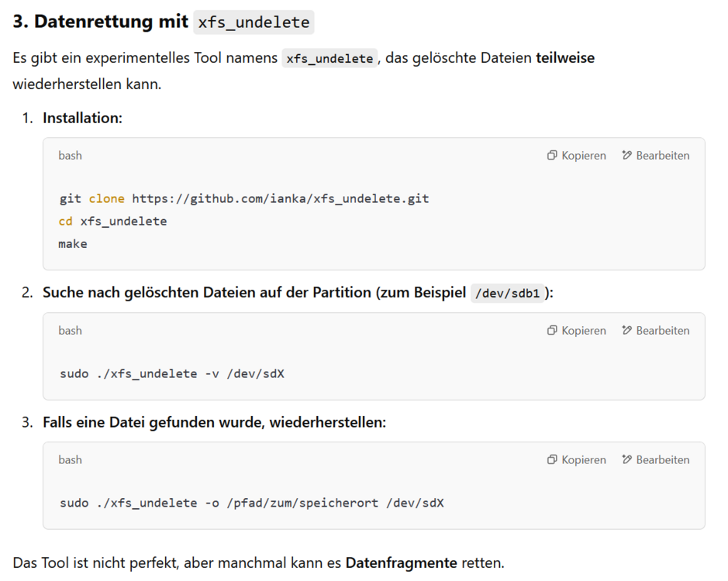The height and width of the screenshot is (581, 728).
Task: Click the sudo ./xfs_undelete -v command text
Action: pyautogui.click(x=172, y=373)
